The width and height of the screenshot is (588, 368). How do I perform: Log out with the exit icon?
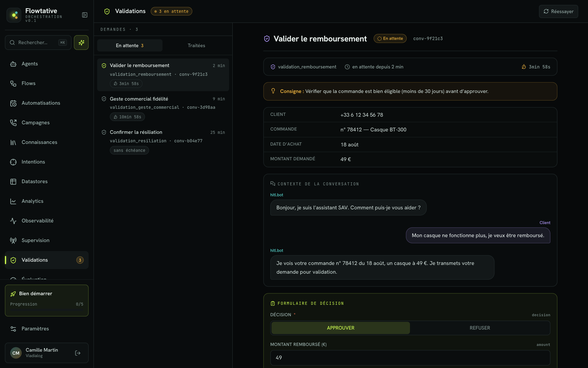pyautogui.click(x=78, y=353)
